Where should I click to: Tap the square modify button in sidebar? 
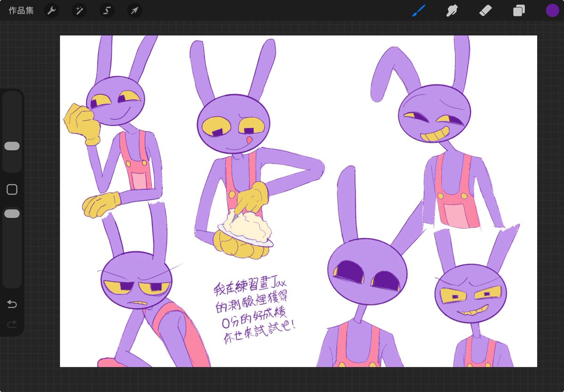point(12,189)
